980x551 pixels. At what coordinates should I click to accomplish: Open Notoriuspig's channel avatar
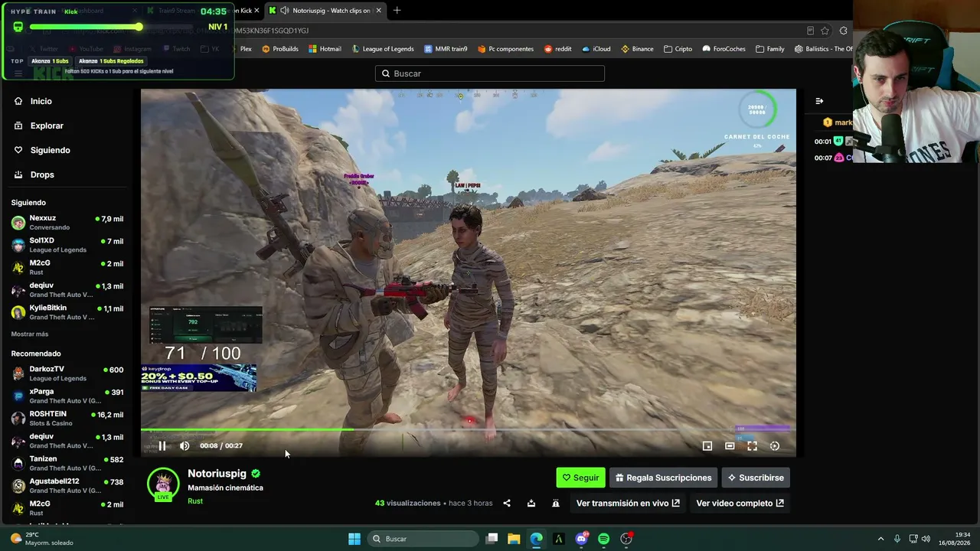point(163,484)
